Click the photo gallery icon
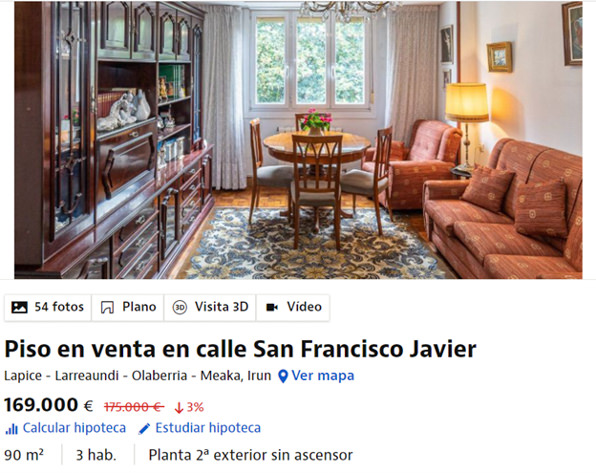 click(19, 307)
